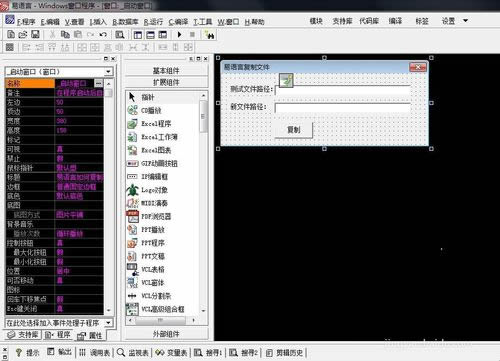Click the Open file toolbar icon
The height and width of the screenshot is (361, 500).
click(x=23, y=34)
